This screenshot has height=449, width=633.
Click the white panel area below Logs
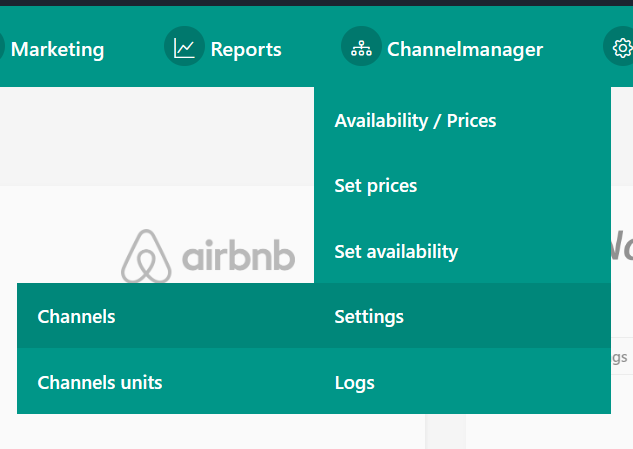pos(540,431)
